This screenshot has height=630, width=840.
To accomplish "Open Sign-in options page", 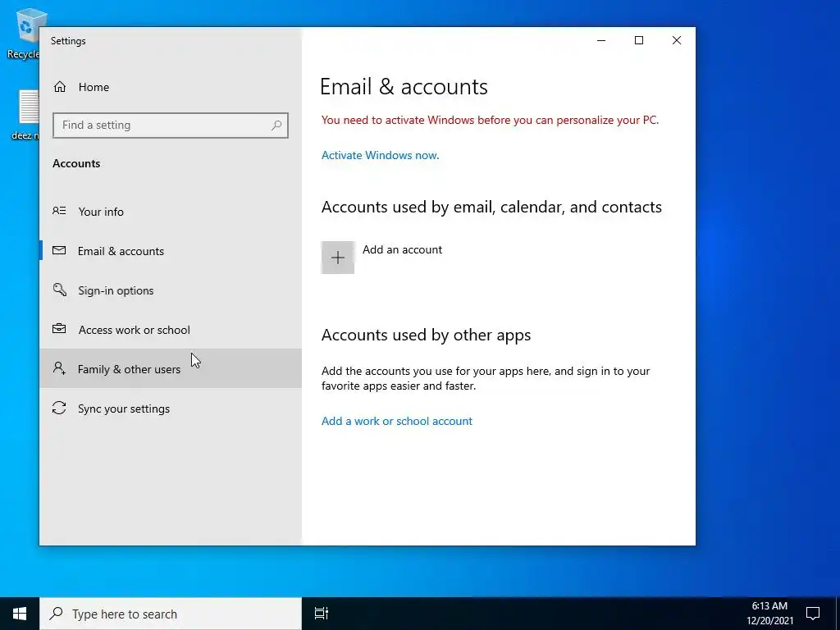I will tap(171, 290).
